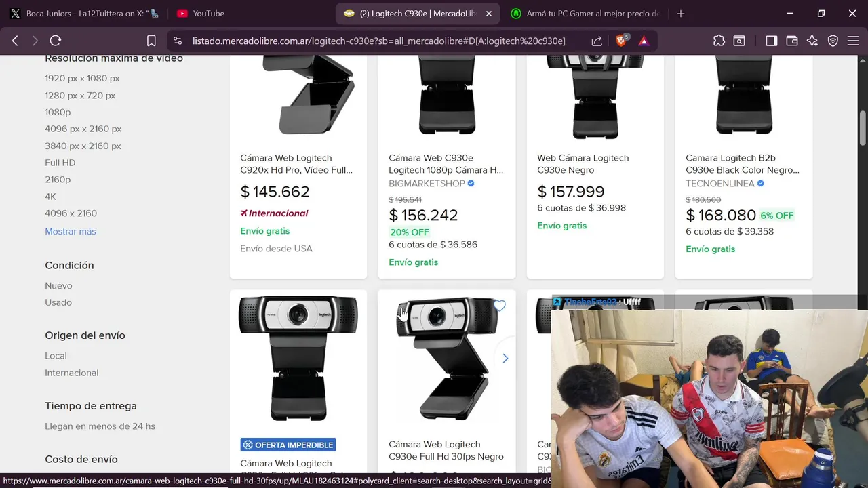Click the browser back arrow

[x=15, y=41]
